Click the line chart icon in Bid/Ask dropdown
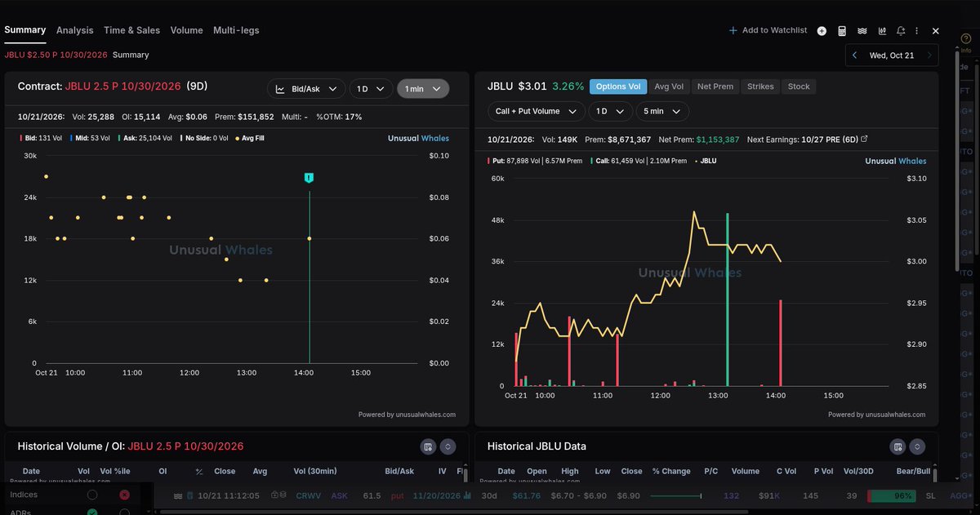 click(x=280, y=89)
